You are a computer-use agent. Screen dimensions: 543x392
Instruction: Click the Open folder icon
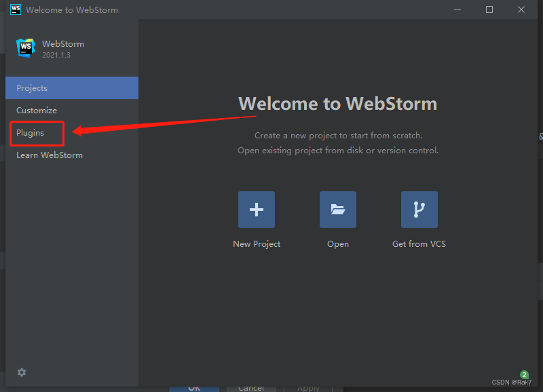coord(337,210)
